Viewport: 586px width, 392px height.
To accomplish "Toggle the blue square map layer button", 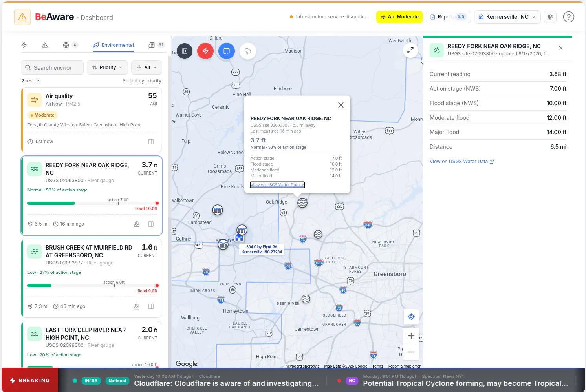I will (x=227, y=51).
